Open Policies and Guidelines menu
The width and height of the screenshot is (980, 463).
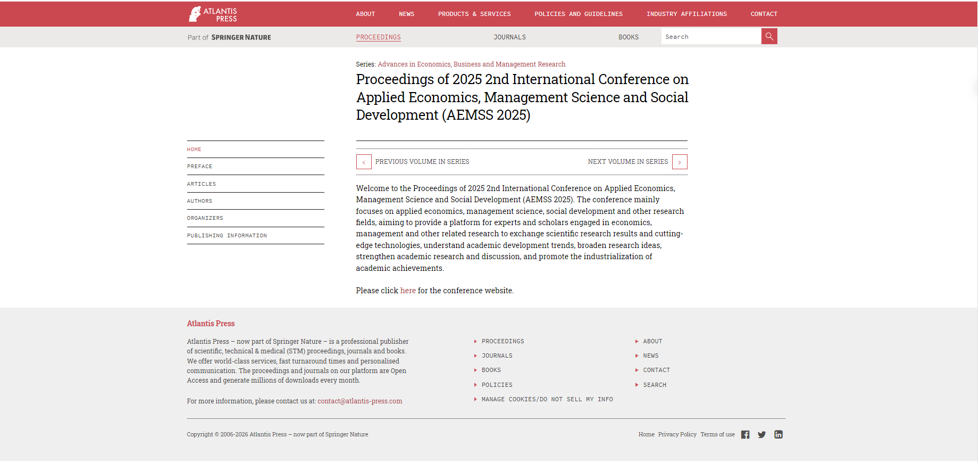click(x=578, y=14)
